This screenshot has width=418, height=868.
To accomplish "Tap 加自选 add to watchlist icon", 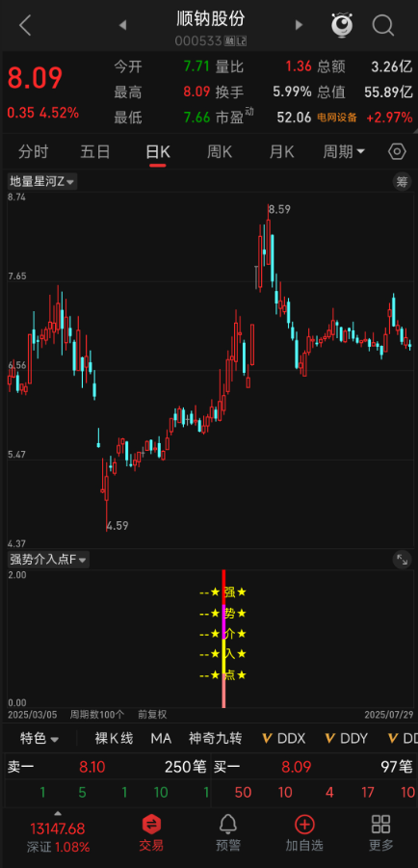I will tap(304, 834).
